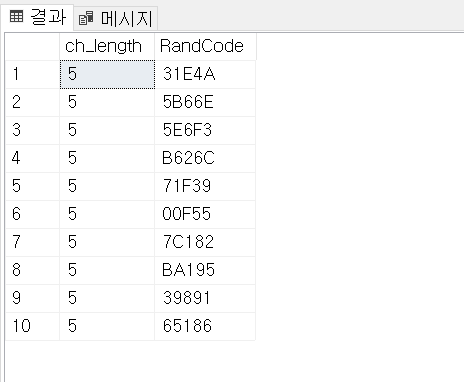Click RandCode cell 39891
Screen dimensions: 464x382
(205, 298)
